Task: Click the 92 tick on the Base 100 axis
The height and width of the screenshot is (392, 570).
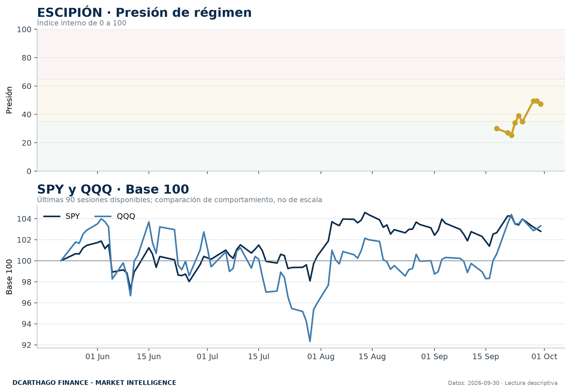Action: [x=27, y=345]
